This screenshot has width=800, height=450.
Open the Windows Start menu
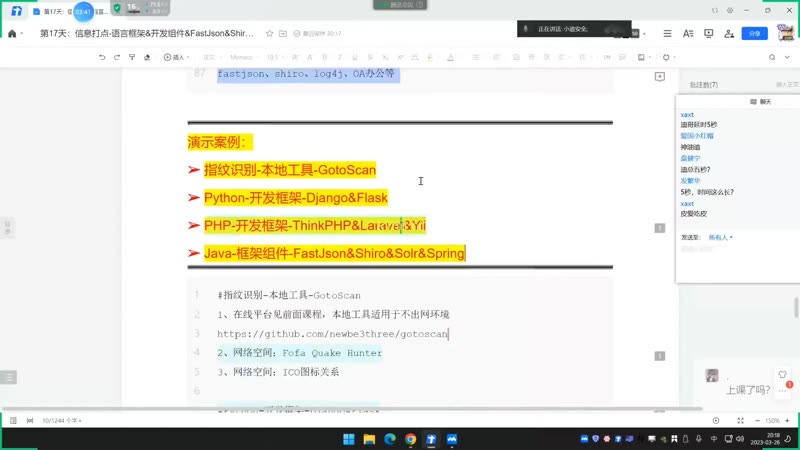pyautogui.click(x=349, y=439)
